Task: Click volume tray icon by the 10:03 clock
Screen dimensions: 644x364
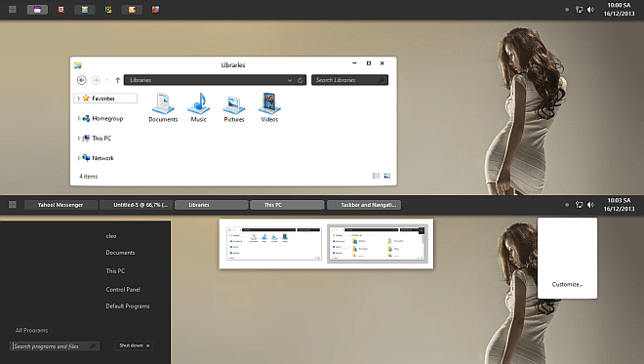Action: tap(590, 205)
